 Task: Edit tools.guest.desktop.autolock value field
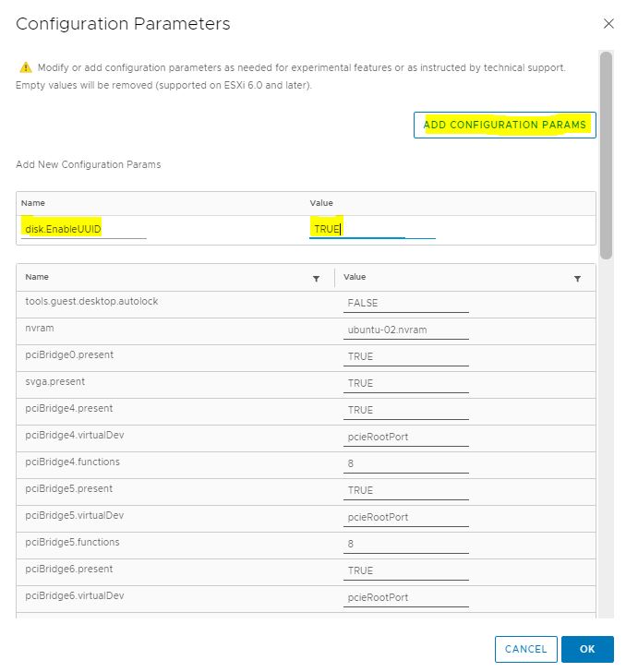[405, 304]
